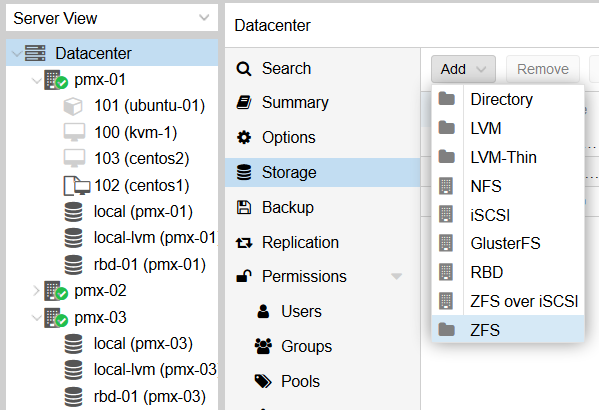The image size is (599, 410).
Task: Click the storage icon for local (pmx-03)
Action: [73, 344]
